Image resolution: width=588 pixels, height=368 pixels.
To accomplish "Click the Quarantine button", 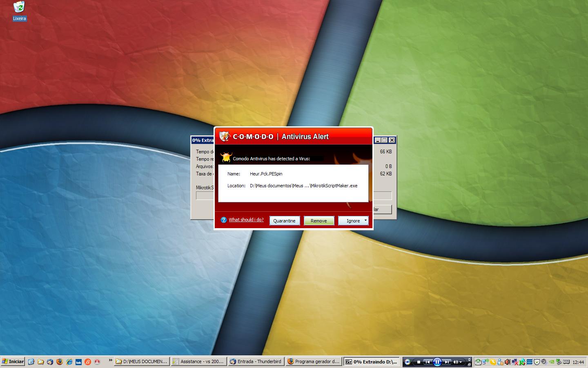I will (284, 221).
